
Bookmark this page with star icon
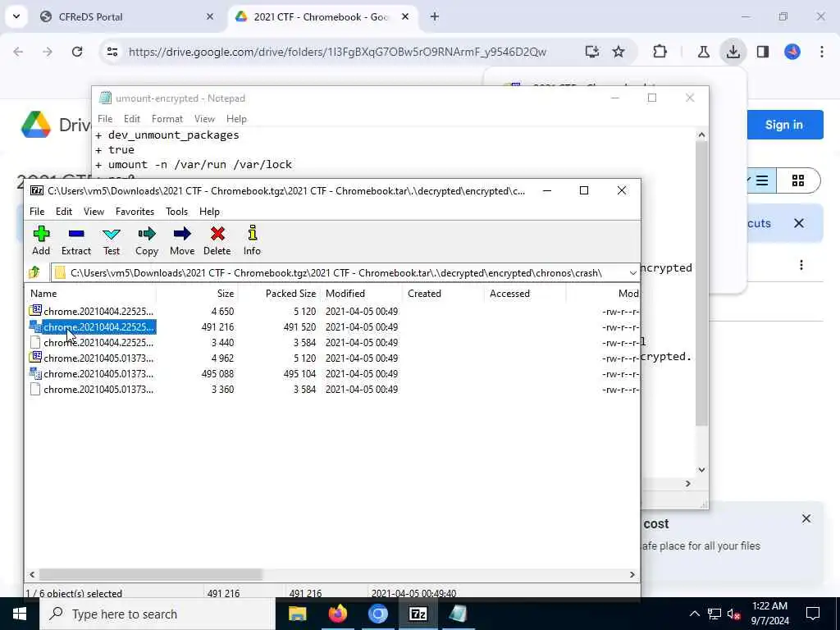619,52
